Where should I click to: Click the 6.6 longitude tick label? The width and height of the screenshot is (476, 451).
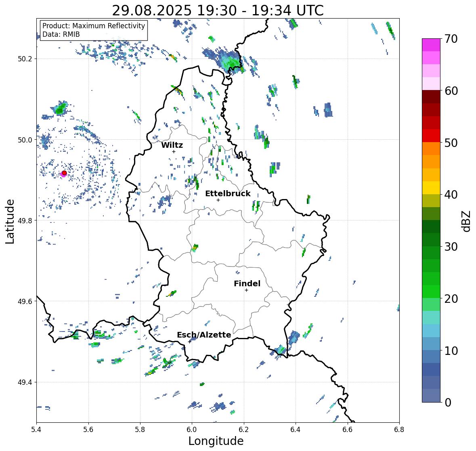tap(348, 430)
